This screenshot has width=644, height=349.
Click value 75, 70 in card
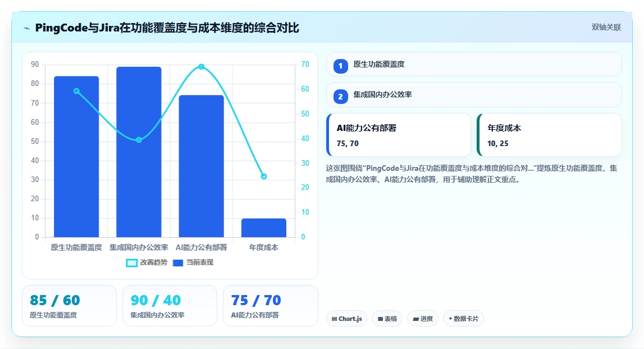click(x=348, y=143)
